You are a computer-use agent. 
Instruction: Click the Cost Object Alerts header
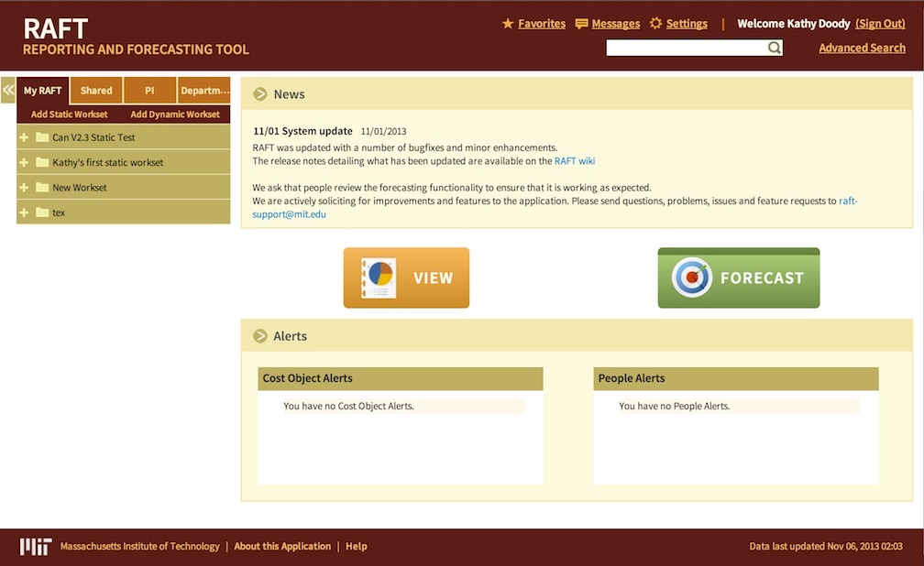(x=400, y=379)
